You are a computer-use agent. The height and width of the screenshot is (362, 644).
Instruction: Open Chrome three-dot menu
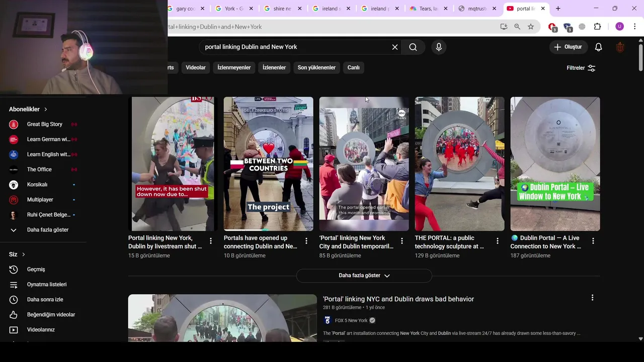(634, 27)
